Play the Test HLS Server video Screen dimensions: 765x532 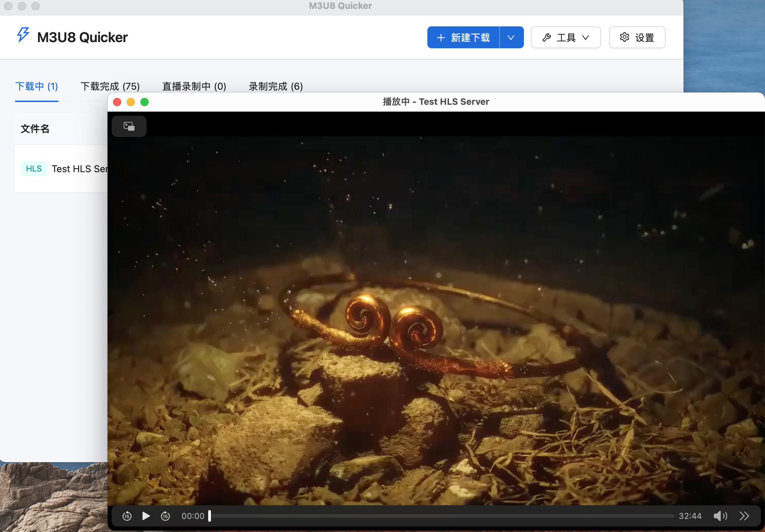[146, 516]
